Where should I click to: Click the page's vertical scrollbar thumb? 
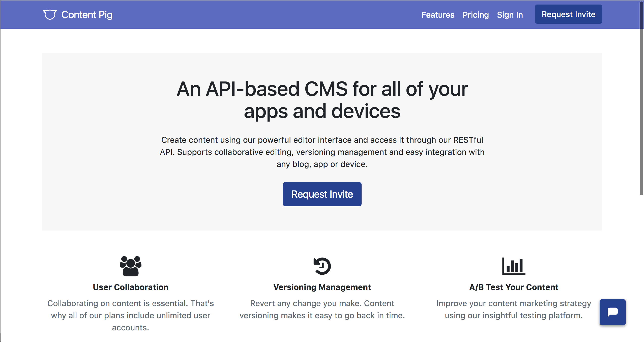641,98
